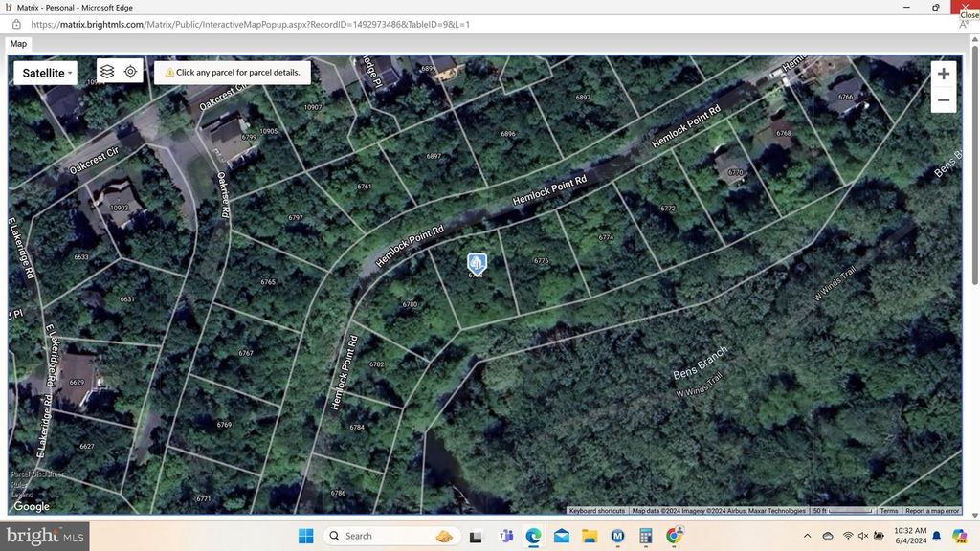Open Microsoft Edge from the taskbar

tap(533, 536)
